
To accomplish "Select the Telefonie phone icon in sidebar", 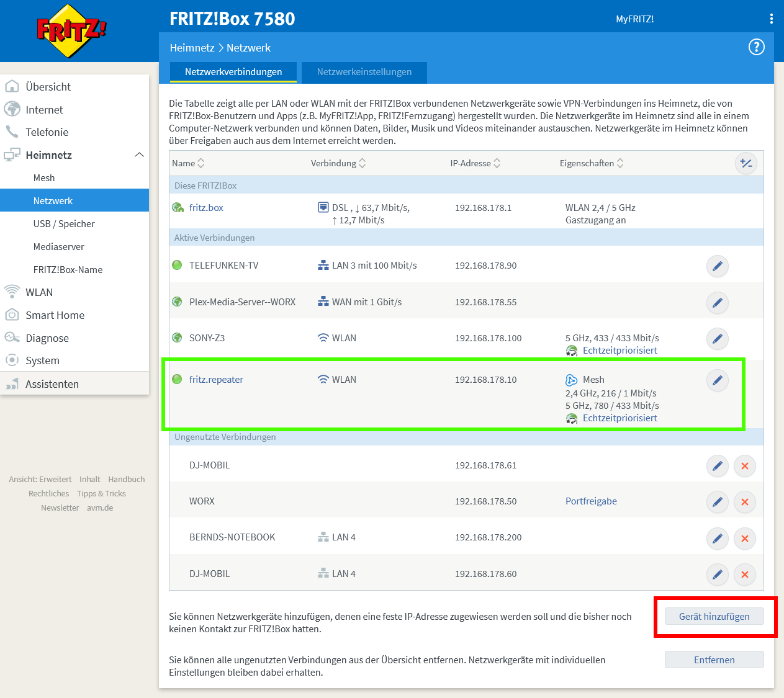I will (12, 132).
